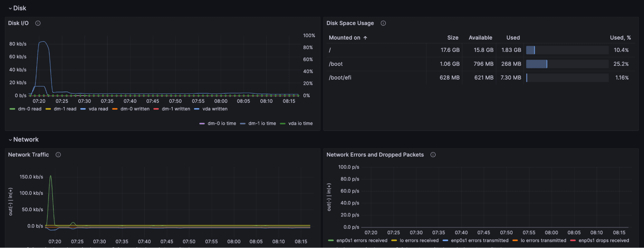
Task: Sort table by Size column
Action: pos(453,38)
